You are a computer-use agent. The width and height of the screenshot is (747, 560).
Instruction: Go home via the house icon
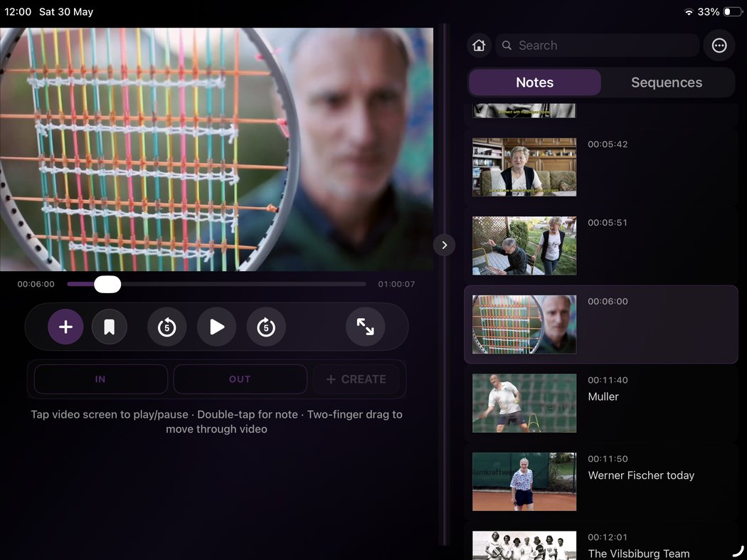pos(479,46)
